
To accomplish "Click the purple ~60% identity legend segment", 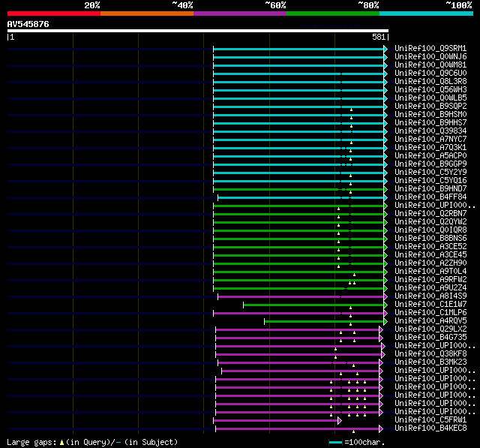I will point(240,14).
